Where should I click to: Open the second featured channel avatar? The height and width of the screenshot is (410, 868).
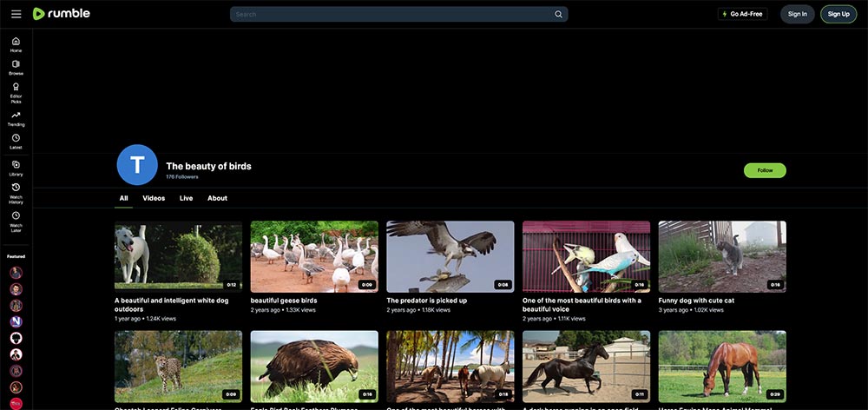[x=16, y=289]
